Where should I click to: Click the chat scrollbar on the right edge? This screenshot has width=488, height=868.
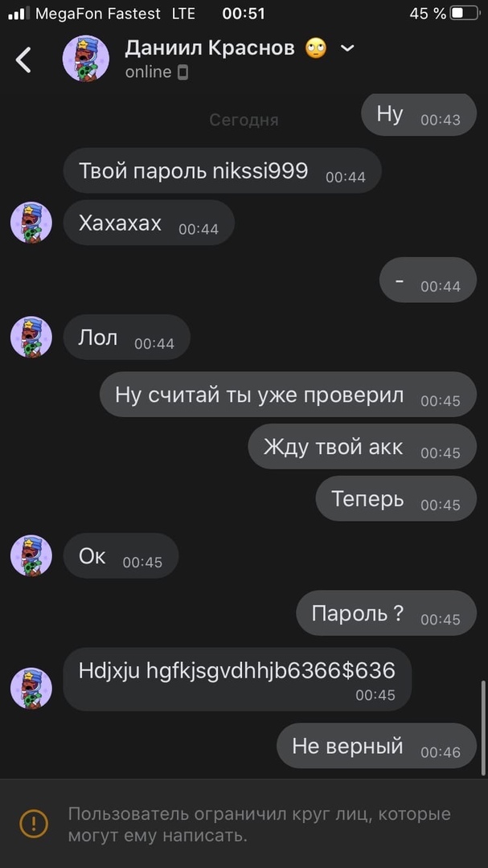point(484,728)
